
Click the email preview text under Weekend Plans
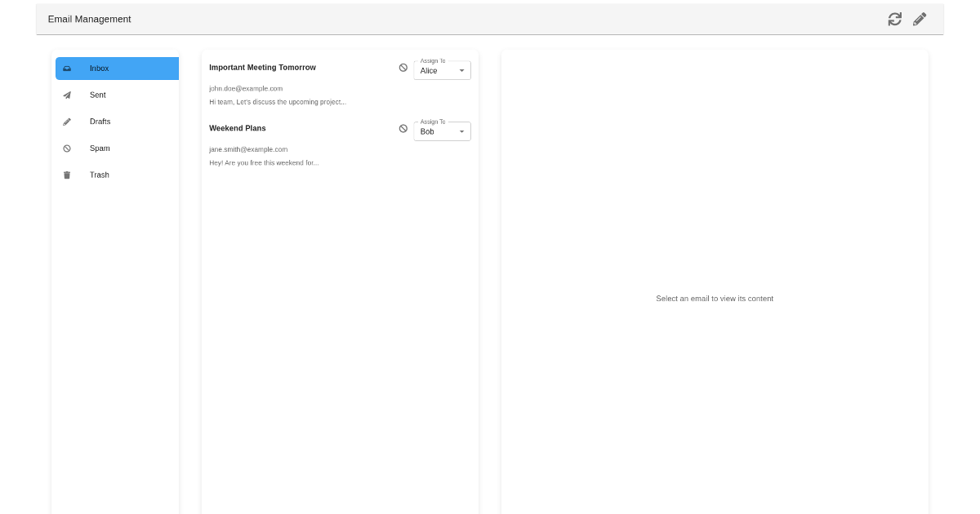point(264,162)
